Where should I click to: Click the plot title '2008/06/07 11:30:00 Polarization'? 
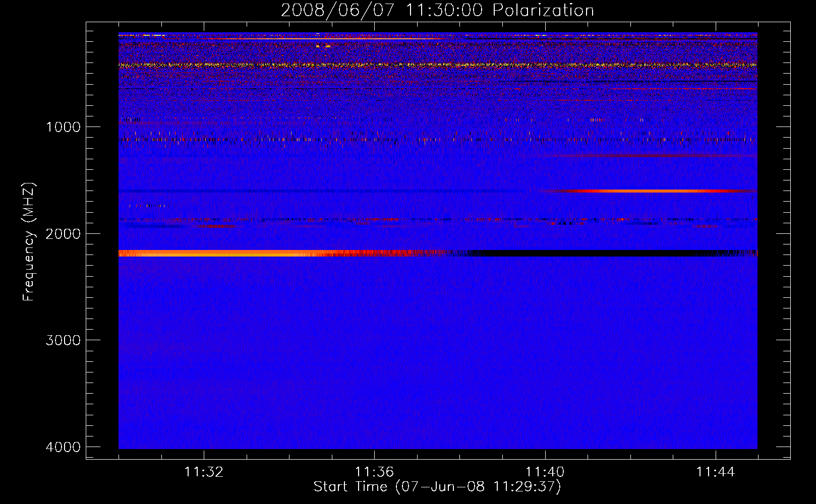437,10
